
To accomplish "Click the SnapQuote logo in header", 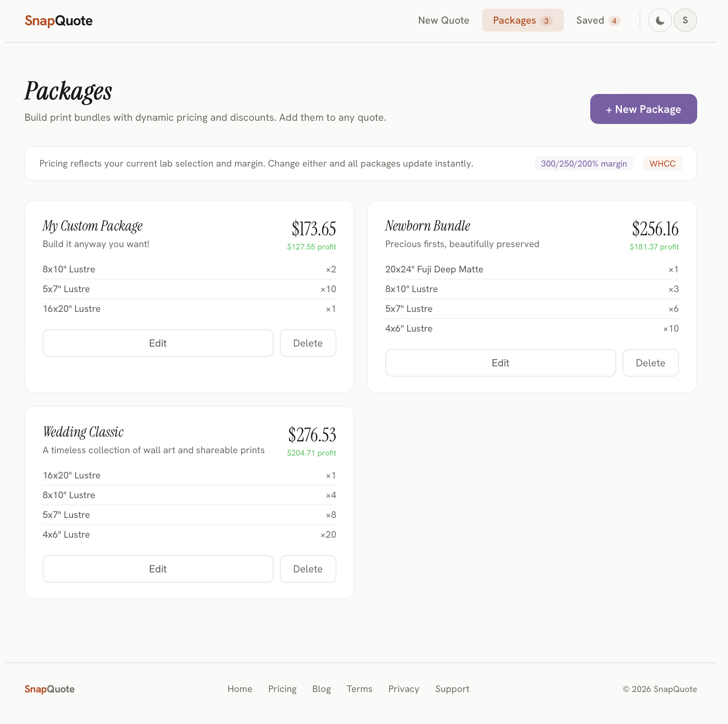I will pos(58,21).
